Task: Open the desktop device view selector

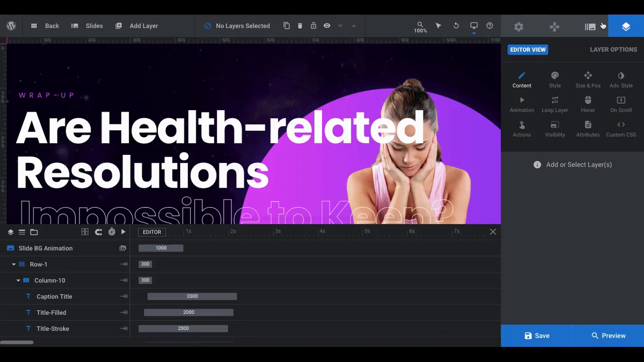Action: (474, 26)
